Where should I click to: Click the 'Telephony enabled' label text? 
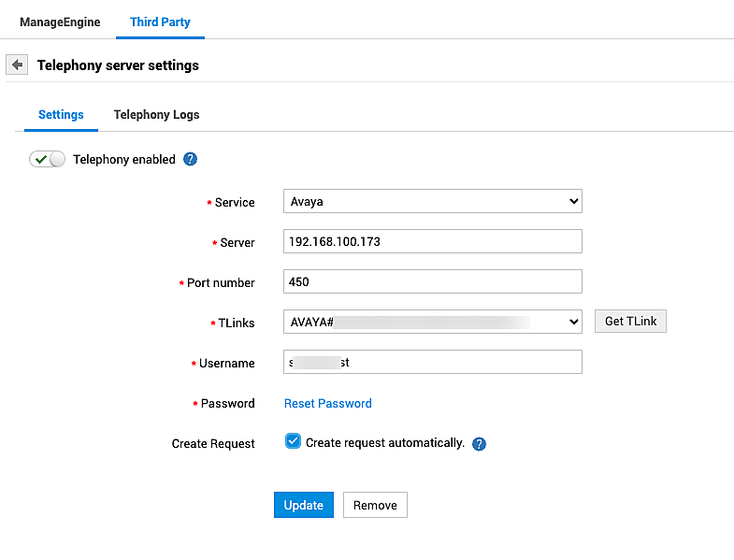pos(124,160)
